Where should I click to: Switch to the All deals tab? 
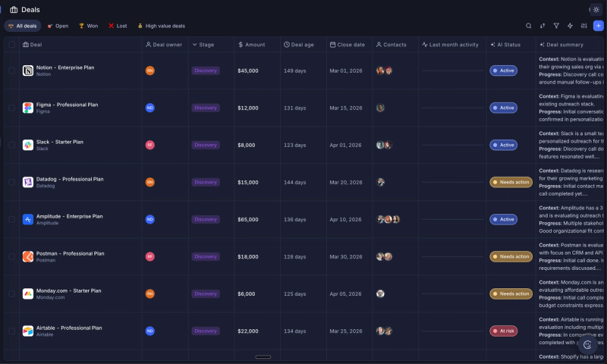[23, 26]
